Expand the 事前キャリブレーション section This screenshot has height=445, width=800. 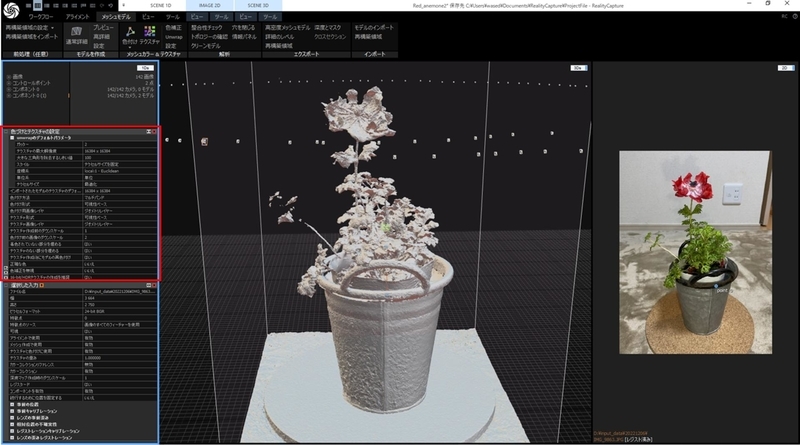coord(12,411)
